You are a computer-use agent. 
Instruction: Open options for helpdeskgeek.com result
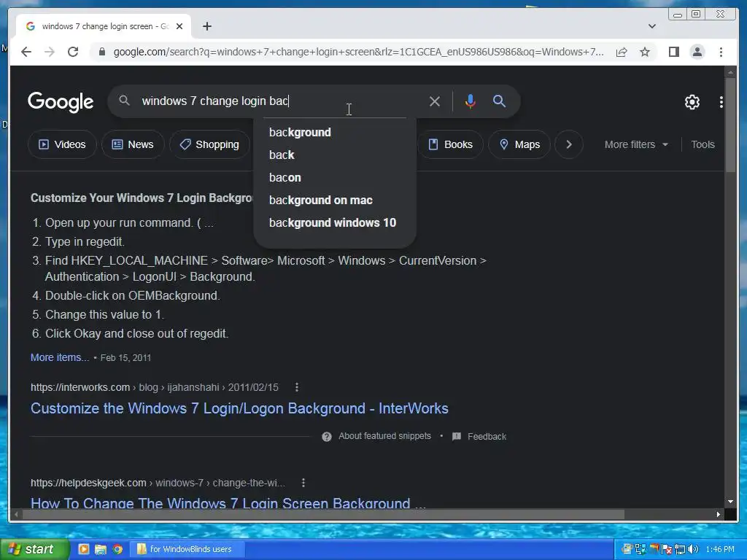[303, 483]
